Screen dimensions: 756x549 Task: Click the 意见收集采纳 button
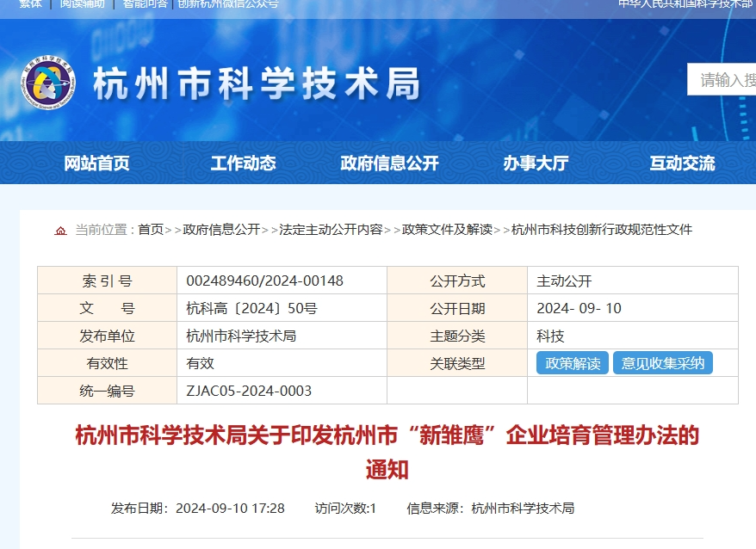point(662,363)
